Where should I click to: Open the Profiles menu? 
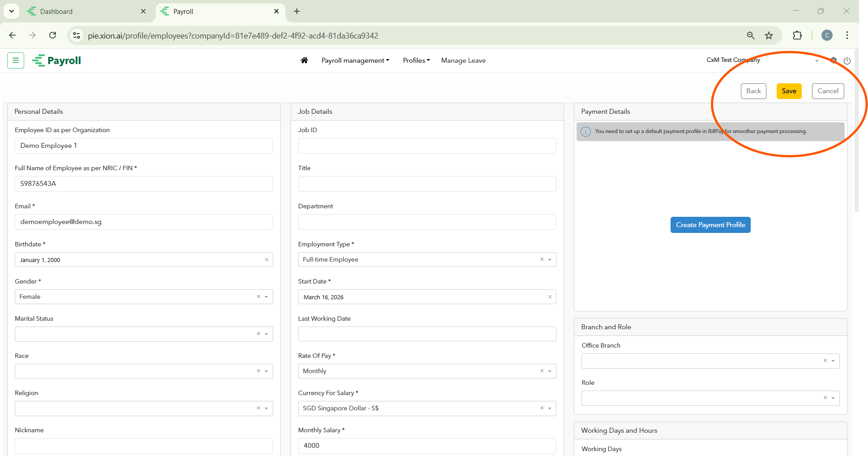416,60
